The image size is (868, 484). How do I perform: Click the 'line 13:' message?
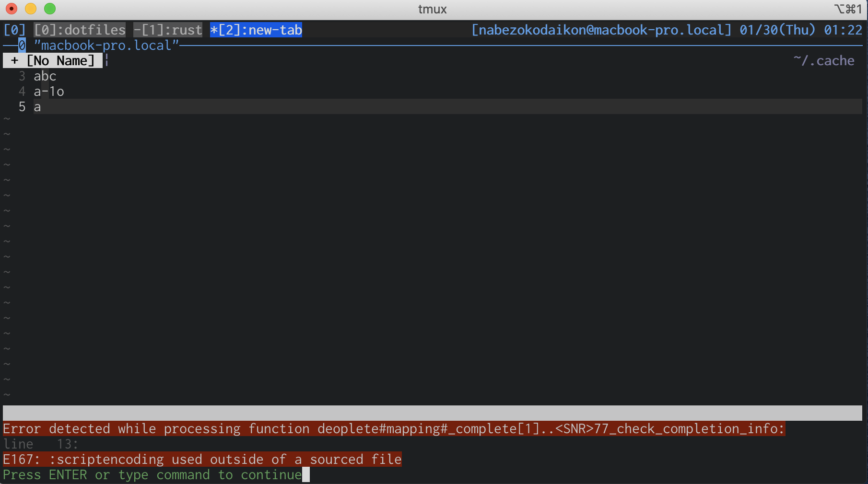point(41,444)
